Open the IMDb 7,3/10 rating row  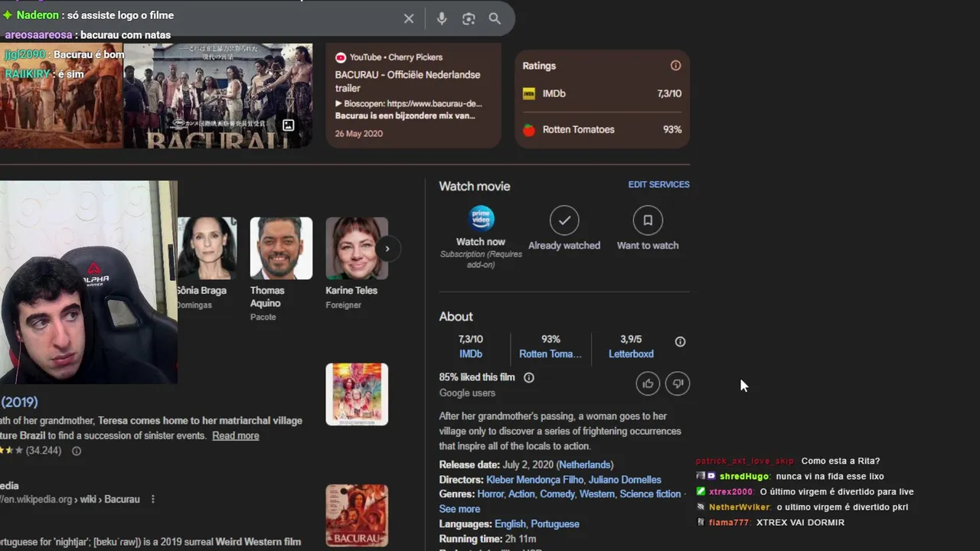tap(602, 93)
